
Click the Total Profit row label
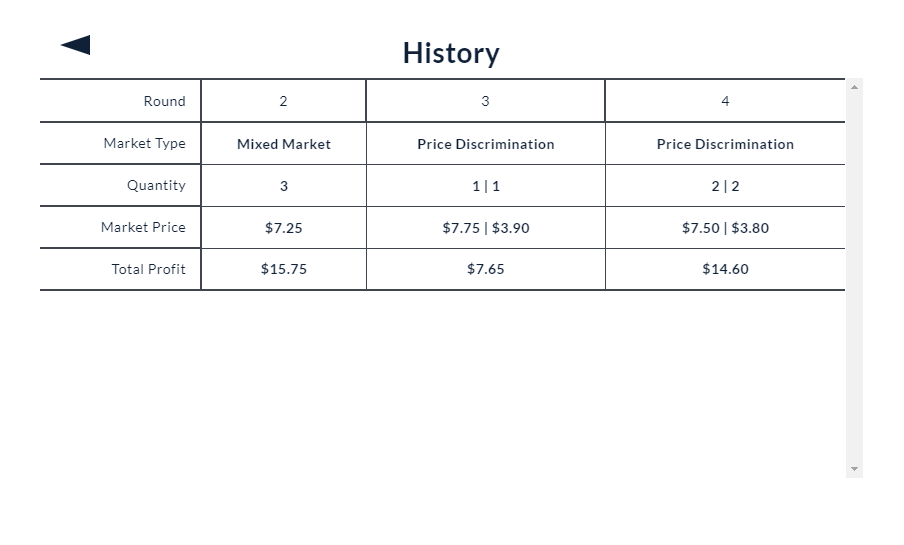click(148, 269)
